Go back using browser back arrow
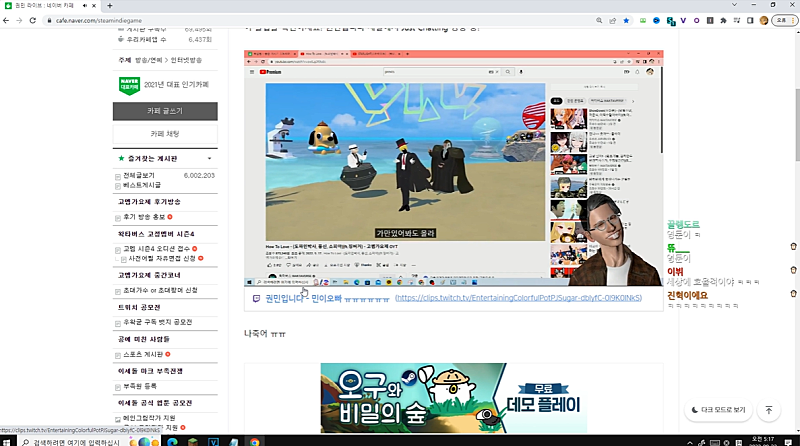The width and height of the screenshot is (800, 446). (6, 20)
